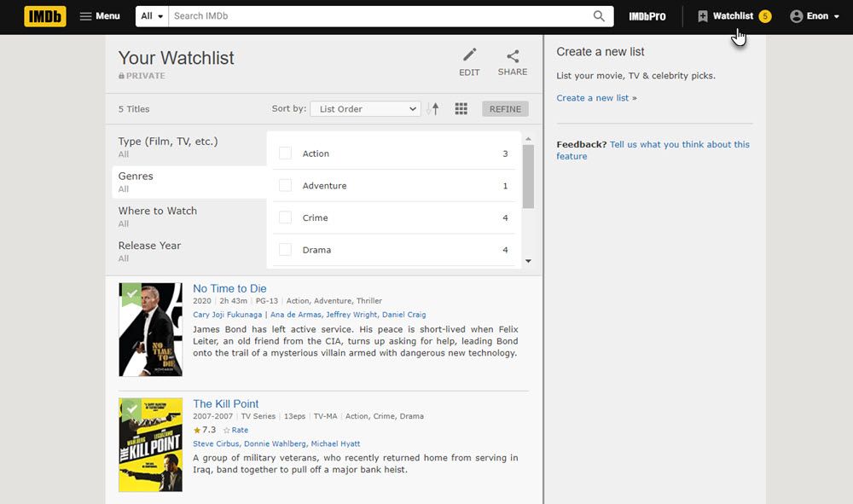Click The Kill Point poster
The image size is (853, 504).
click(x=151, y=445)
